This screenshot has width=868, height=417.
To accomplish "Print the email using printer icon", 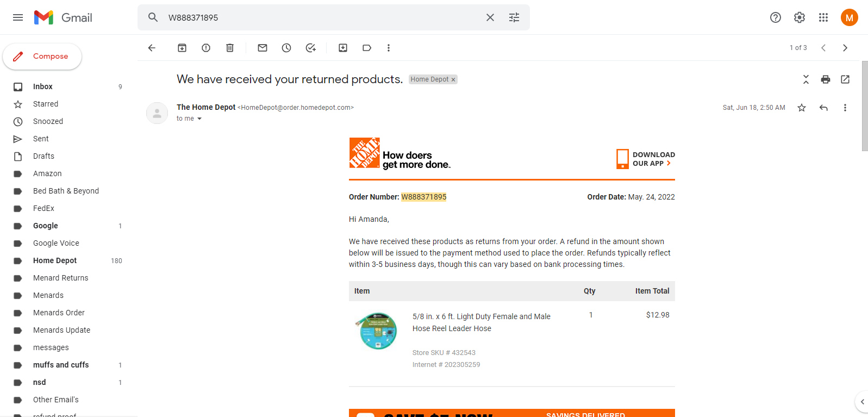I will [826, 79].
